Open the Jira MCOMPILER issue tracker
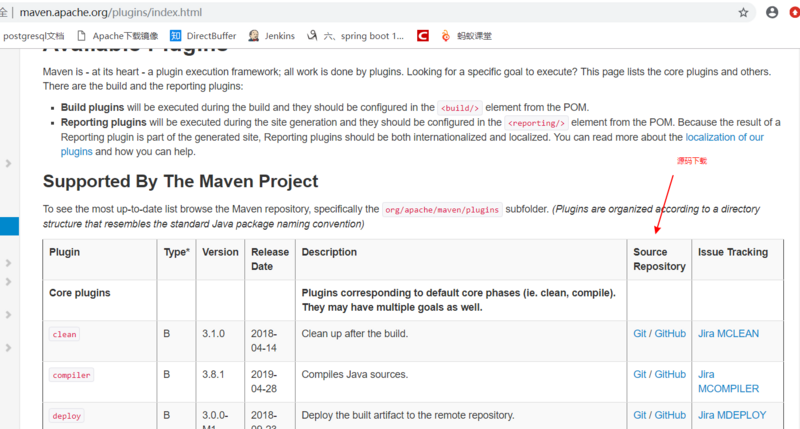800x429 pixels. [x=728, y=382]
